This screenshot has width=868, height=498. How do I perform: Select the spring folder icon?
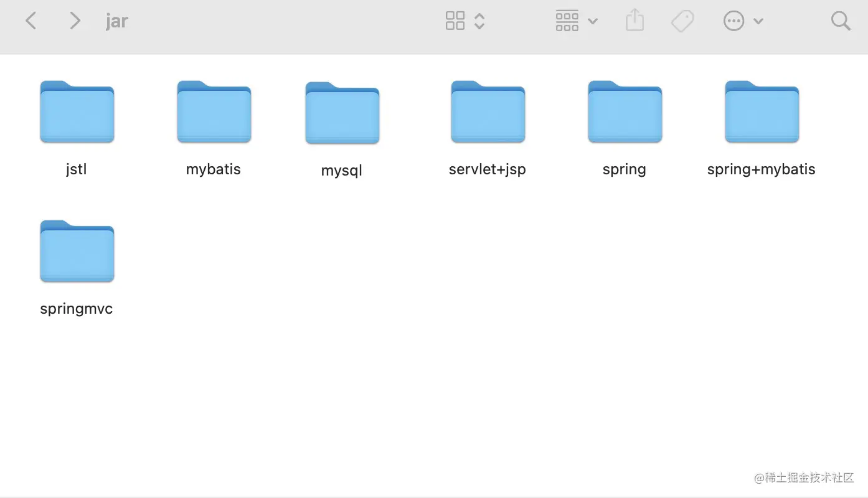625,112
